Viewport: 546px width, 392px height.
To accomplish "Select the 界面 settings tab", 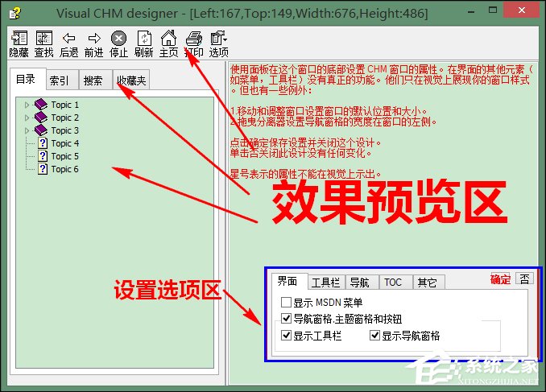I will pos(290,281).
